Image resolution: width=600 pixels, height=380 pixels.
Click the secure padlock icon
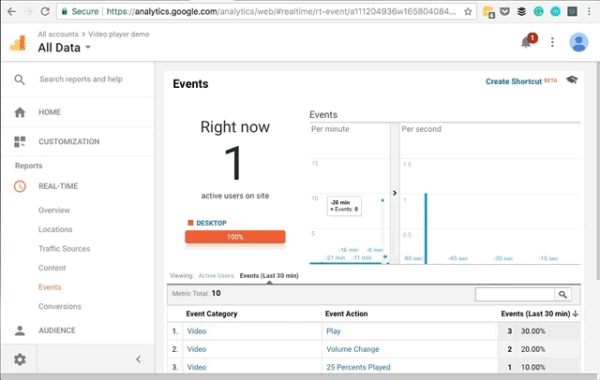click(x=65, y=11)
